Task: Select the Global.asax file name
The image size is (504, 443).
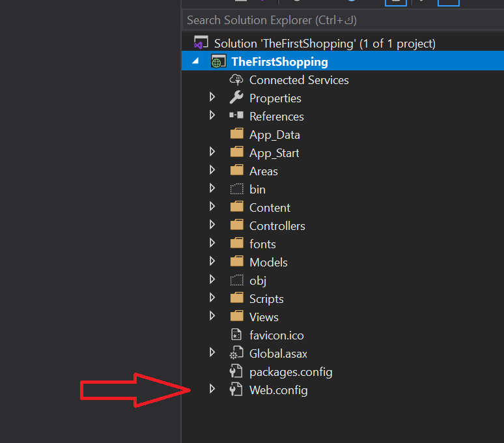Action: (x=278, y=354)
